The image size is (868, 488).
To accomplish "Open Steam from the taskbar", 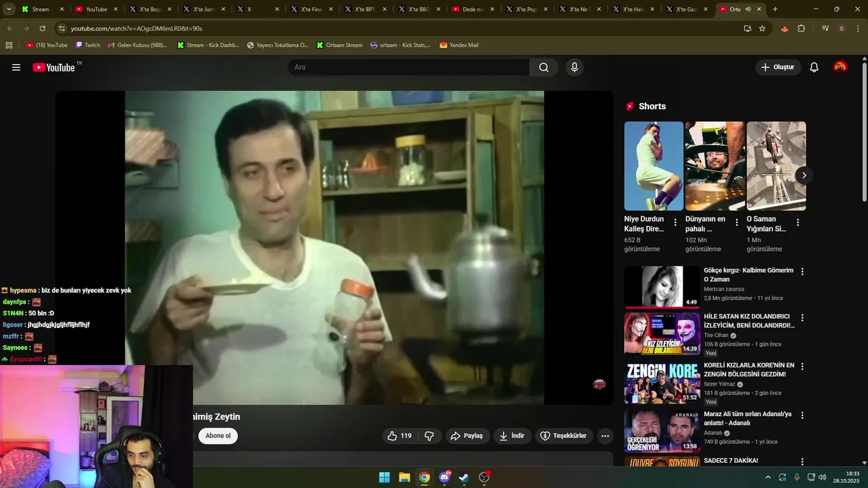I will coord(464,477).
